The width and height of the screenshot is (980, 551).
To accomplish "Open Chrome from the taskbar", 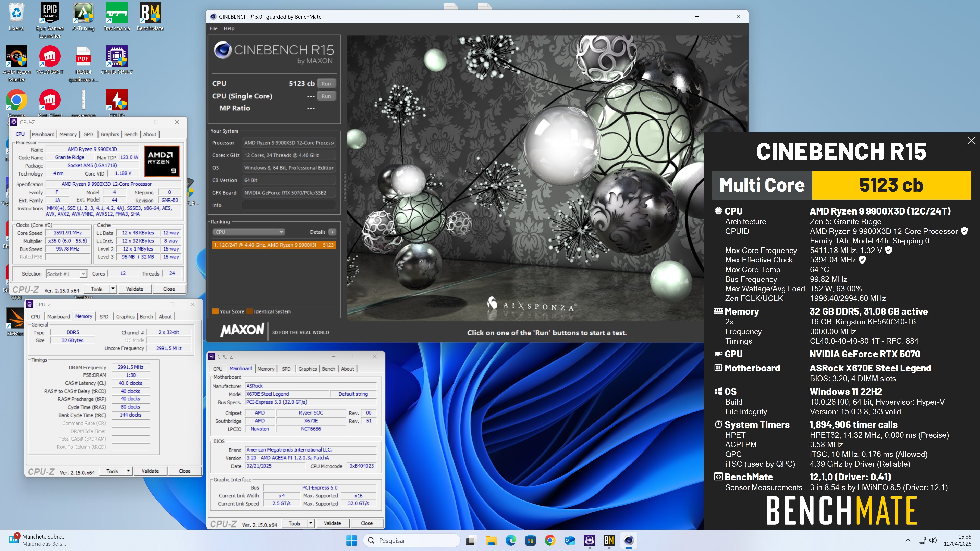I will point(550,540).
